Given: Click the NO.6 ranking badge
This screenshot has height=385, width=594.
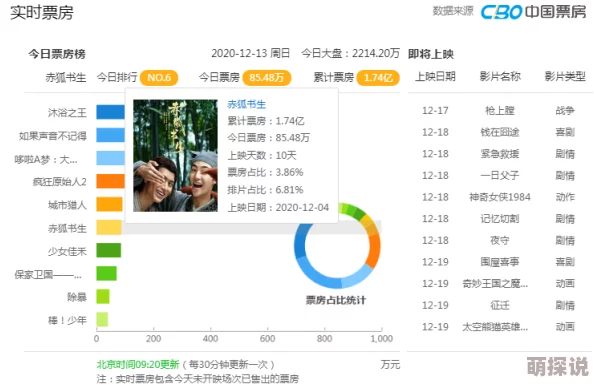Looking at the screenshot, I should [159, 78].
